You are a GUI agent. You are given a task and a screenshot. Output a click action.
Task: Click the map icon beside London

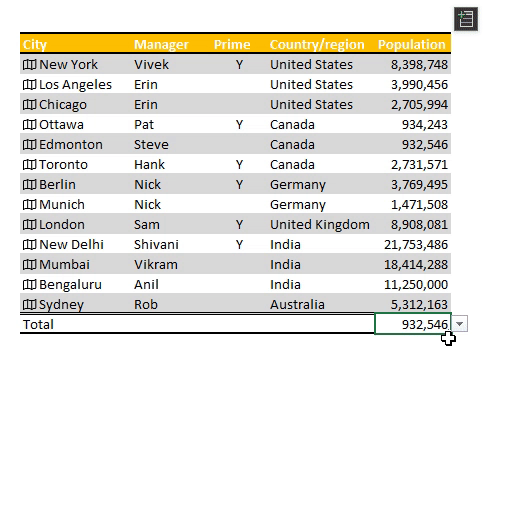point(29,224)
